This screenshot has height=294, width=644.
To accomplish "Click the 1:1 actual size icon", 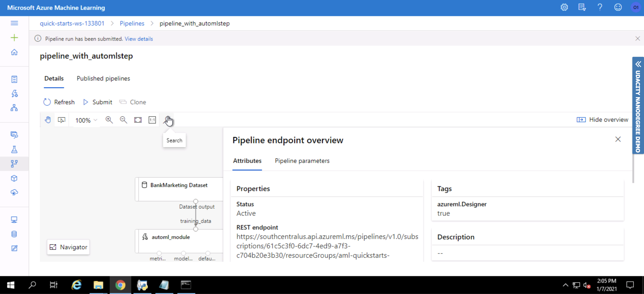I will click(152, 120).
